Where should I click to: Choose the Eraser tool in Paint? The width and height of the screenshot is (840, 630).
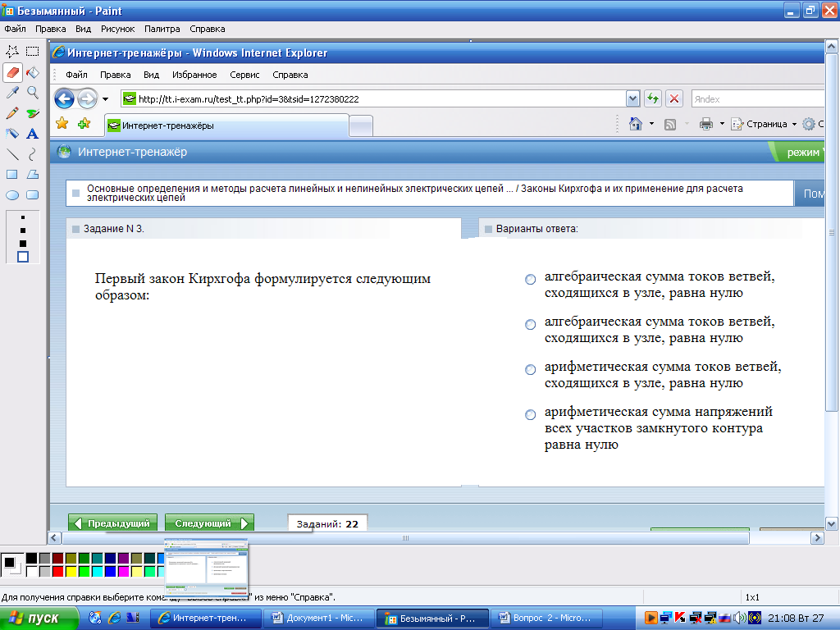tap(11, 72)
